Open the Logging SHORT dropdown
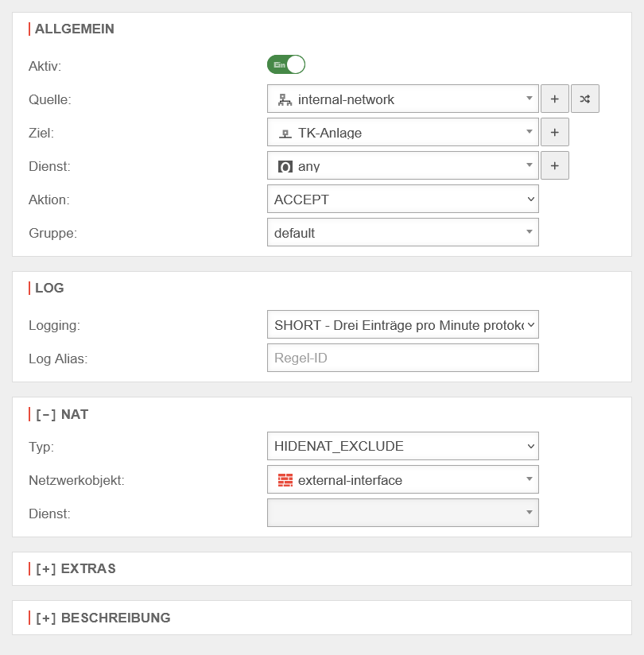This screenshot has height=655, width=644. (403, 325)
